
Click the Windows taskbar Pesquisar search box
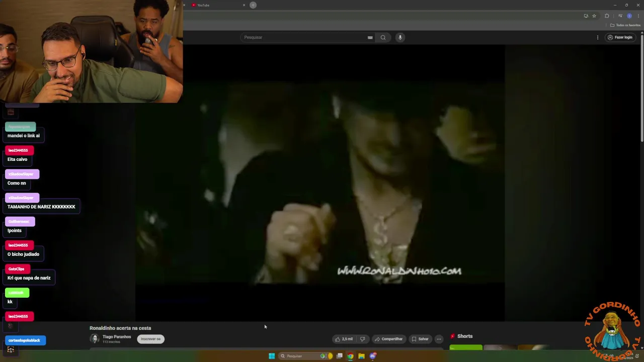(x=305, y=356)
